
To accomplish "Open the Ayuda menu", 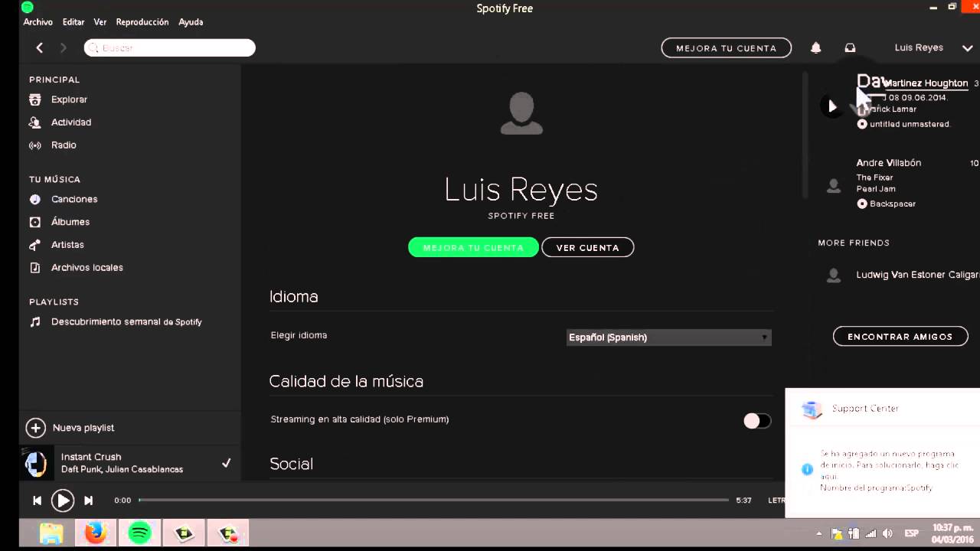I will click(x=191, y=22).
